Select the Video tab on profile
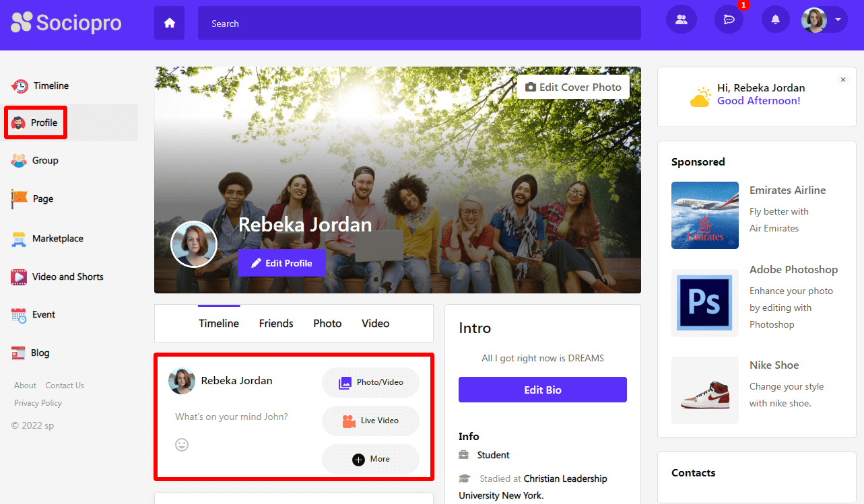864x504 pixels. click(375, 324)
